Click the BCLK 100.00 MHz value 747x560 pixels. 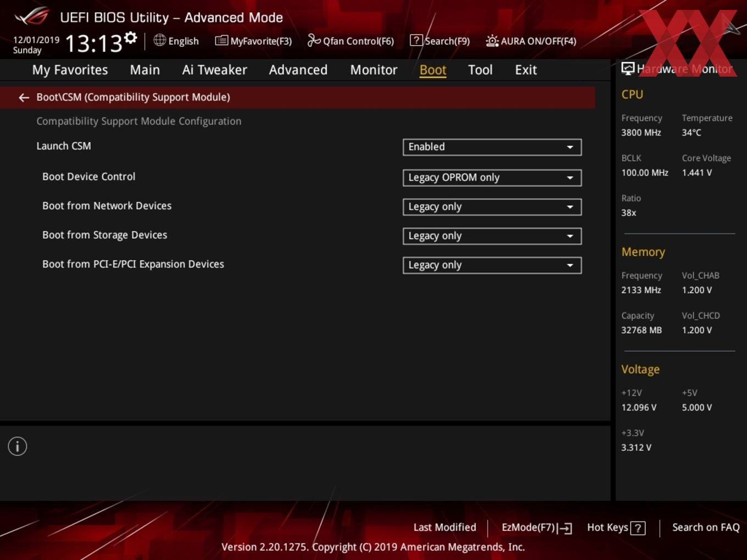coord(645,173)
